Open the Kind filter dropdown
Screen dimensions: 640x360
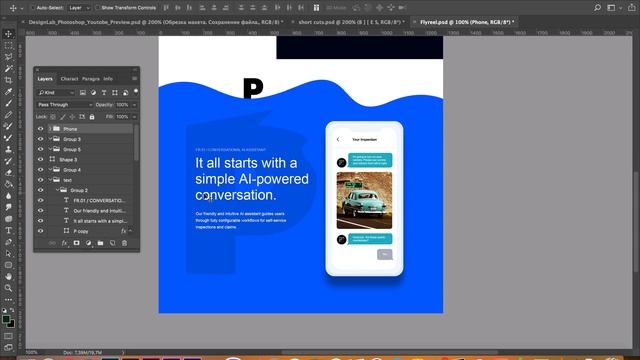click(56, 93)
